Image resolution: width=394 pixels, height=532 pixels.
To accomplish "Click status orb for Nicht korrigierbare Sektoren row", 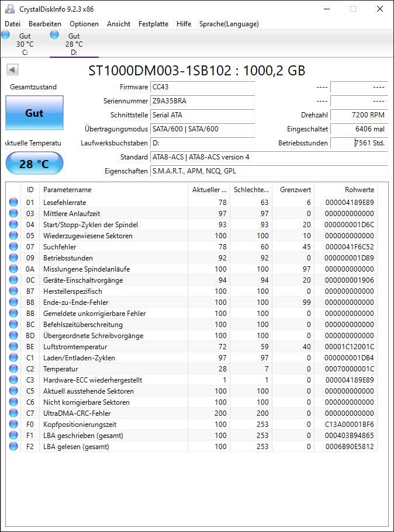I will click(13, 402).
